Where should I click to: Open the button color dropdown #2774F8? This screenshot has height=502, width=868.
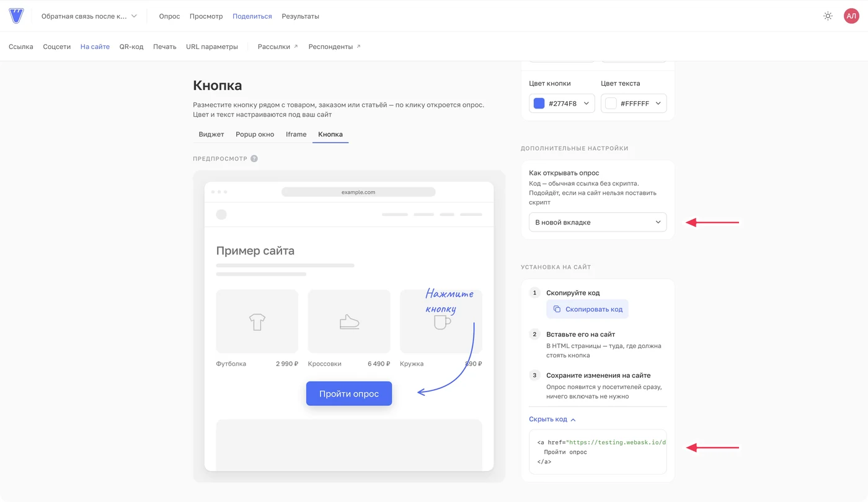(562, 104)
